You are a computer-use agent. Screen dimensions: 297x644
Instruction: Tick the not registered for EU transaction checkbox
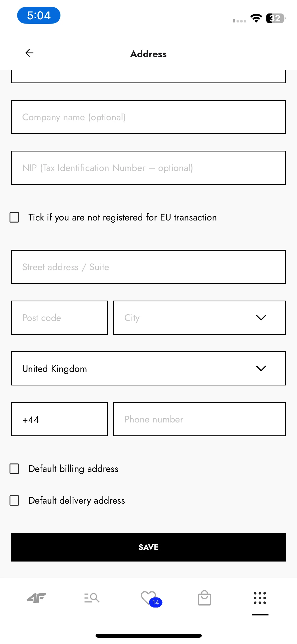(14, 217)
